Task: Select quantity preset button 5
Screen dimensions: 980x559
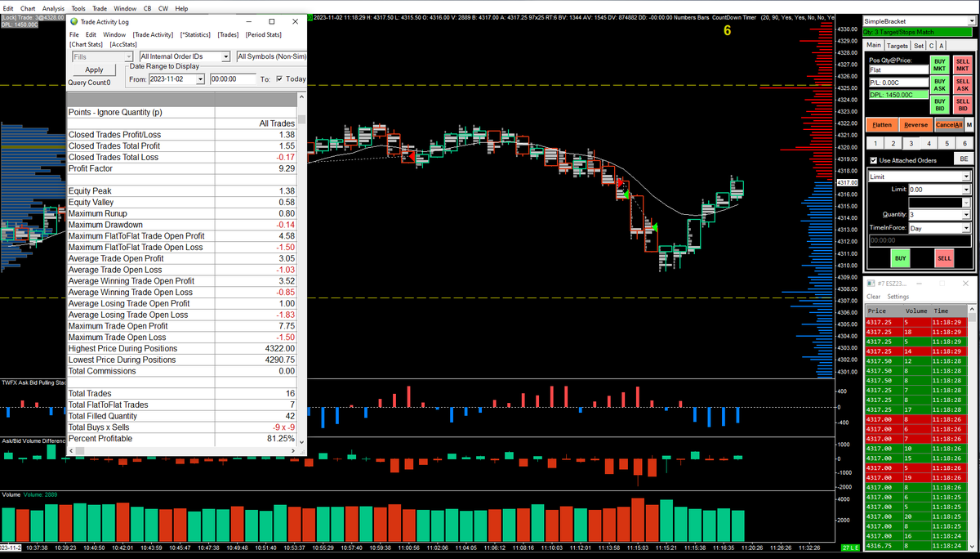Action: tap(948, 143)
